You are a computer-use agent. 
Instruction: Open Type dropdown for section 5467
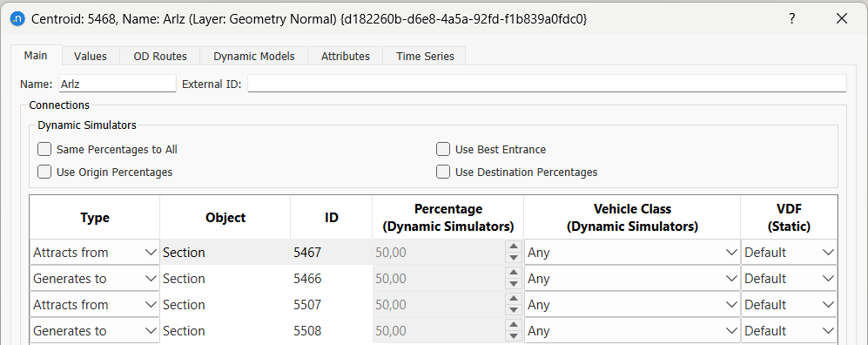pos(95,253)
